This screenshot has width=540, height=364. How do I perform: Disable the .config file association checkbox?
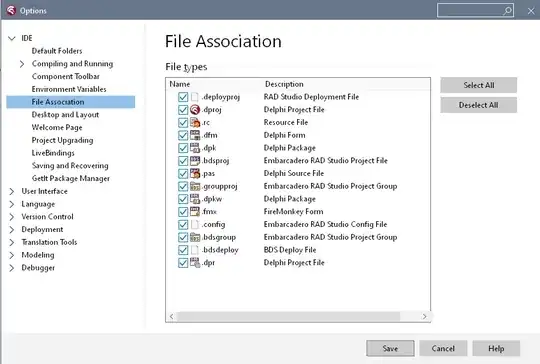[x=183, y=225]
